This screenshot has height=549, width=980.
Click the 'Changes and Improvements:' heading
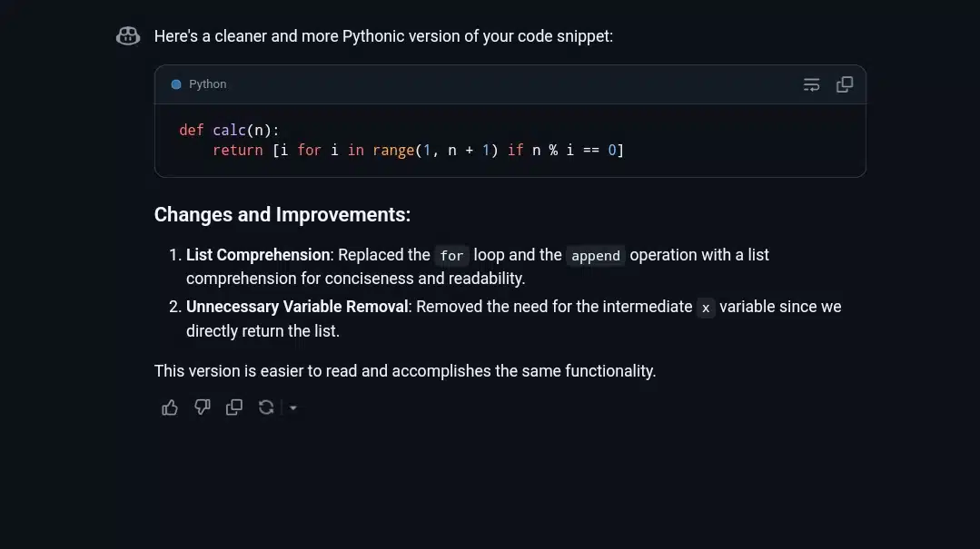coord(282,215)
